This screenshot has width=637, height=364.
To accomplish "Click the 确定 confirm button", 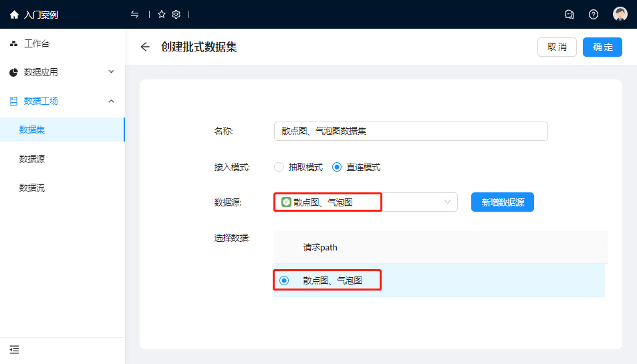I will (x=602, y=47).
